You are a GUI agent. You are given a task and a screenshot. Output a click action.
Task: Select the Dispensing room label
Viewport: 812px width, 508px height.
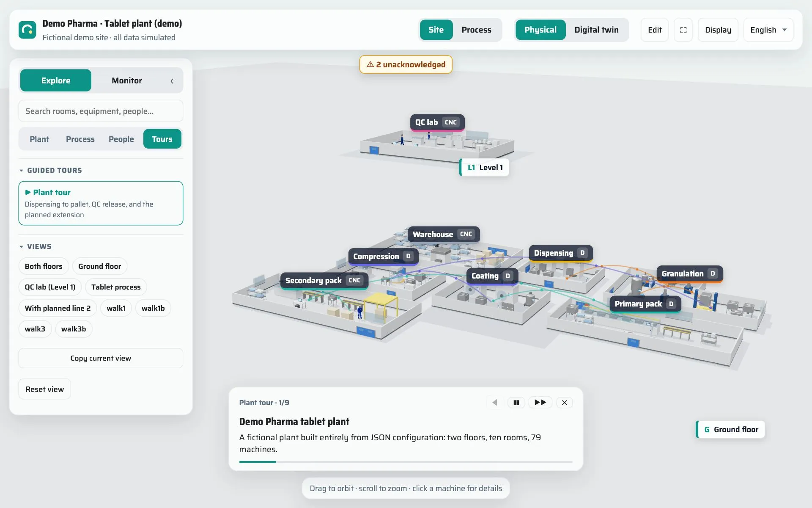561,253
